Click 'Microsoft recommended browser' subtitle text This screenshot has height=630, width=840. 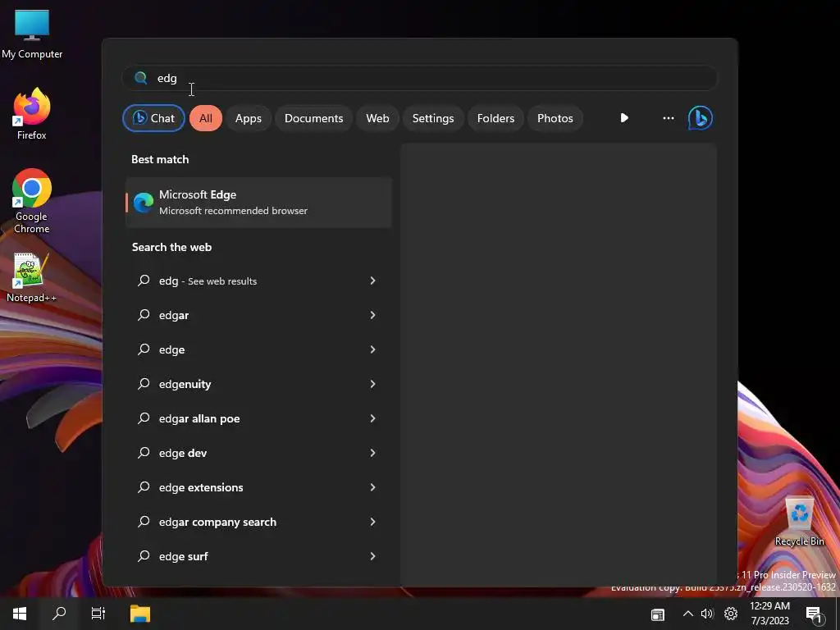tap(234, 211)
